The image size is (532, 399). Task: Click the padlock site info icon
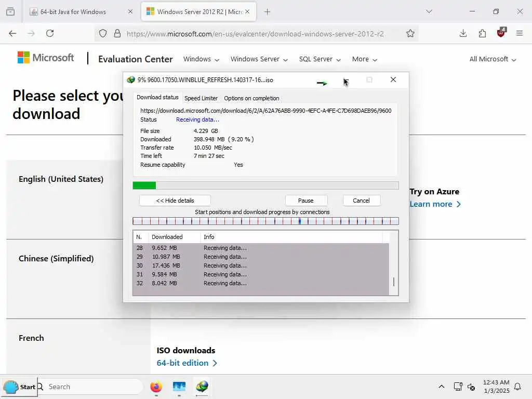pos(117,33)
